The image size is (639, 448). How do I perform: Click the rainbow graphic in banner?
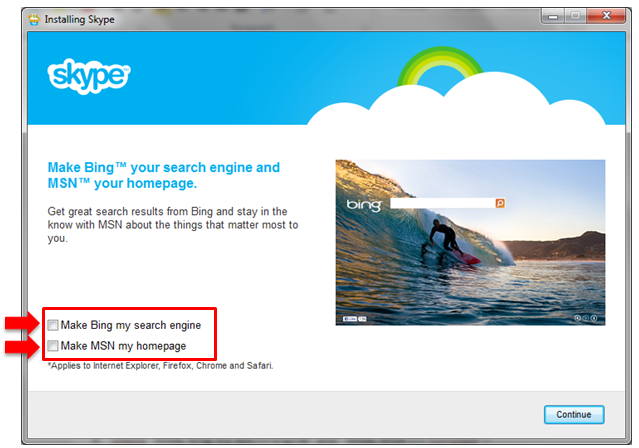tap(440, 66)
